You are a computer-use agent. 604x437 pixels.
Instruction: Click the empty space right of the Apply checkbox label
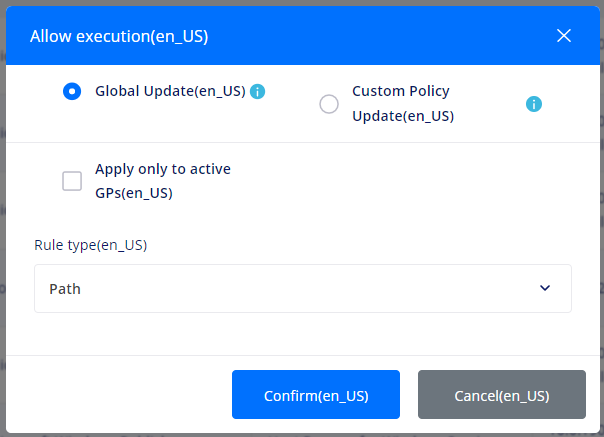pyautogui.click(x=401, y=181)
